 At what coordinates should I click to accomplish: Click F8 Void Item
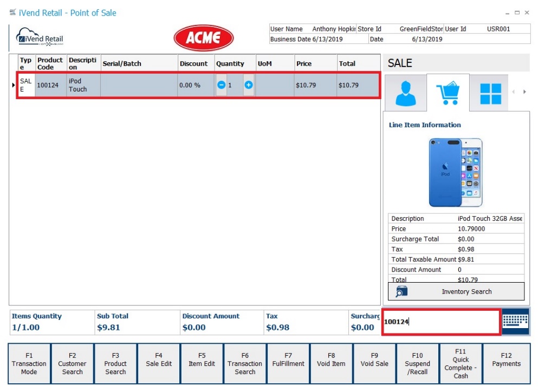point(331,363)
